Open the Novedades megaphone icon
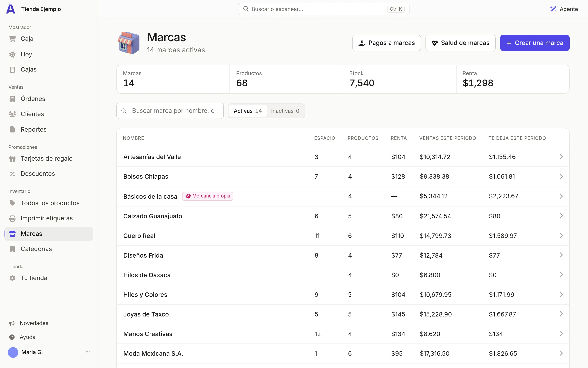588x368 pixels. coord(12,323)
